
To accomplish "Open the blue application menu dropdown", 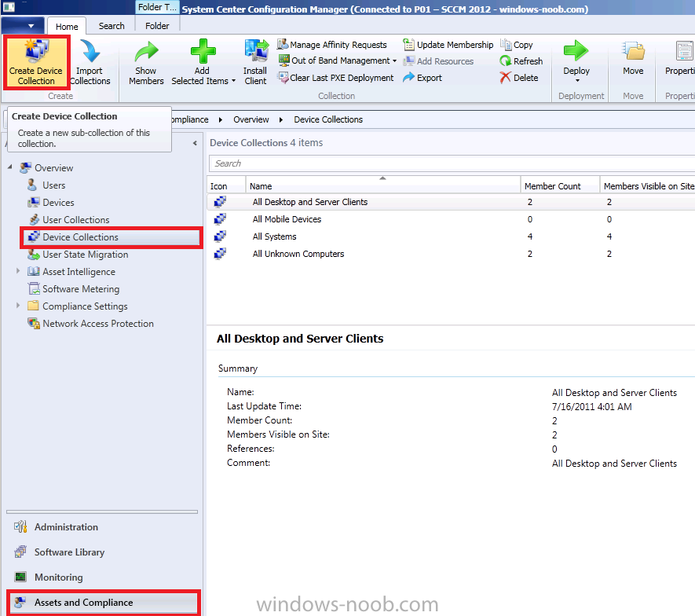I will pos(23,26).
